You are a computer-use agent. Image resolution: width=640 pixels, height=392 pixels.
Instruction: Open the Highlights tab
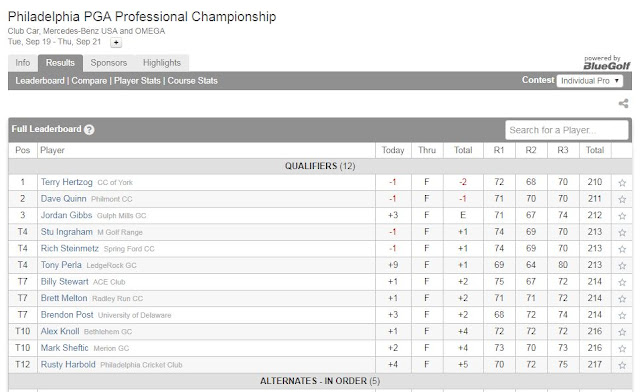(162, 63)
